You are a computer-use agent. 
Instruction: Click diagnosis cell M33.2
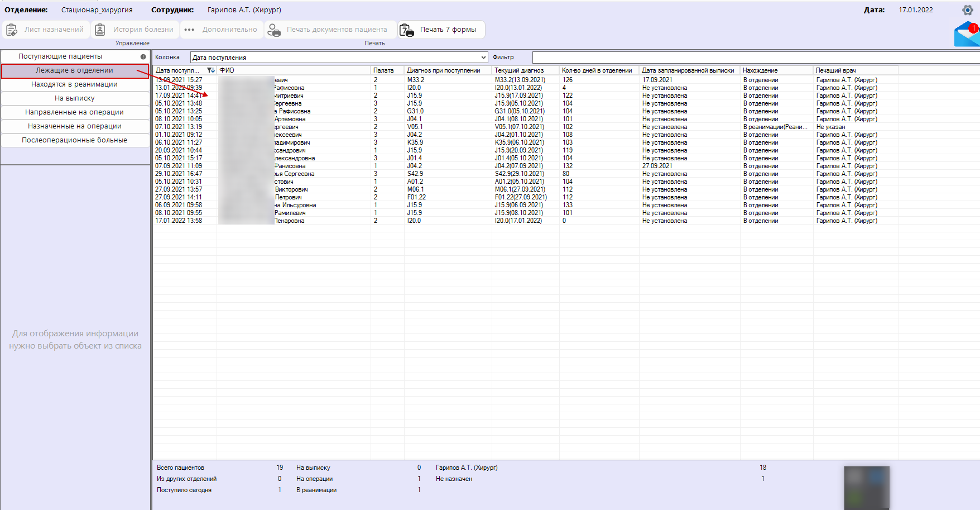[x=416, y=80]
